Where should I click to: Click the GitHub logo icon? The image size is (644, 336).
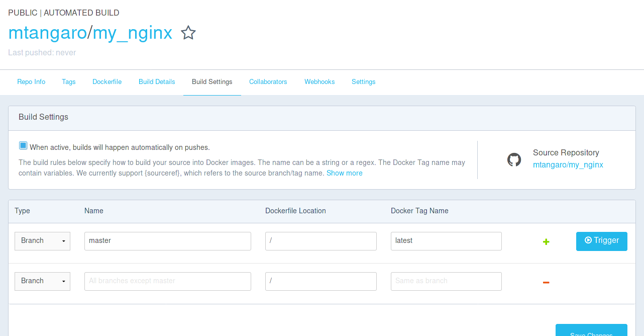(514, 160)
